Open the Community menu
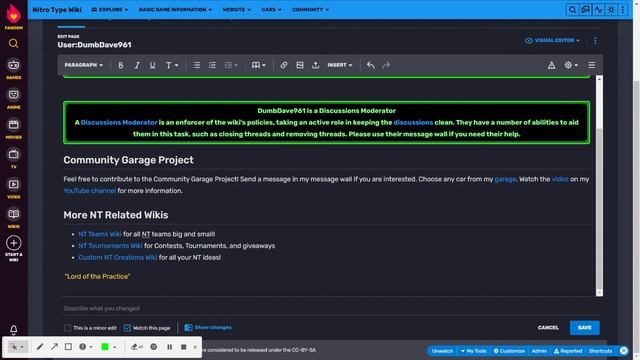The image size is (640, 360). click(x=310, y=10)
